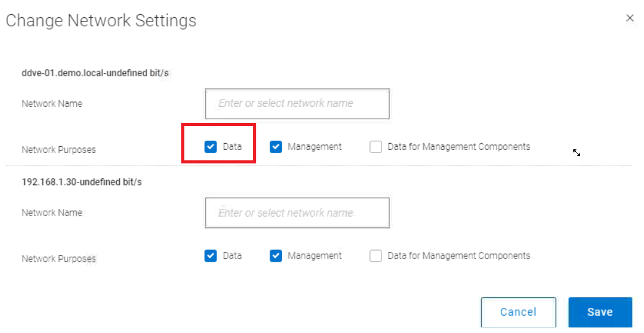
Task: Click the ddve-01.demo.local-undefined bit/s heading
Action: [95, 73]
